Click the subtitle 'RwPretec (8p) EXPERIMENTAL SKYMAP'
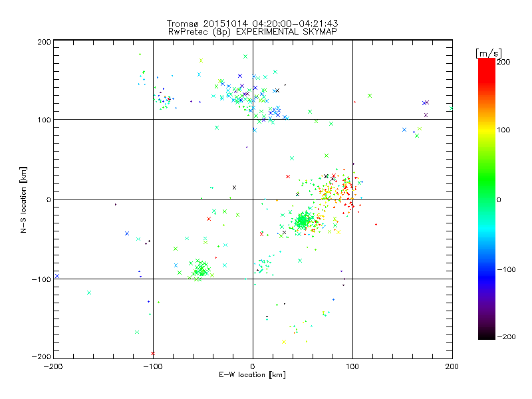 click(252, 32)
